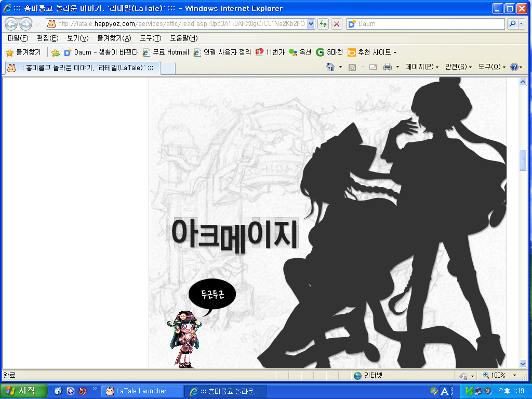Open the 연결 사용자 정의 favorite link
Viewport: 532px width, 399px height.
point(222,52)
